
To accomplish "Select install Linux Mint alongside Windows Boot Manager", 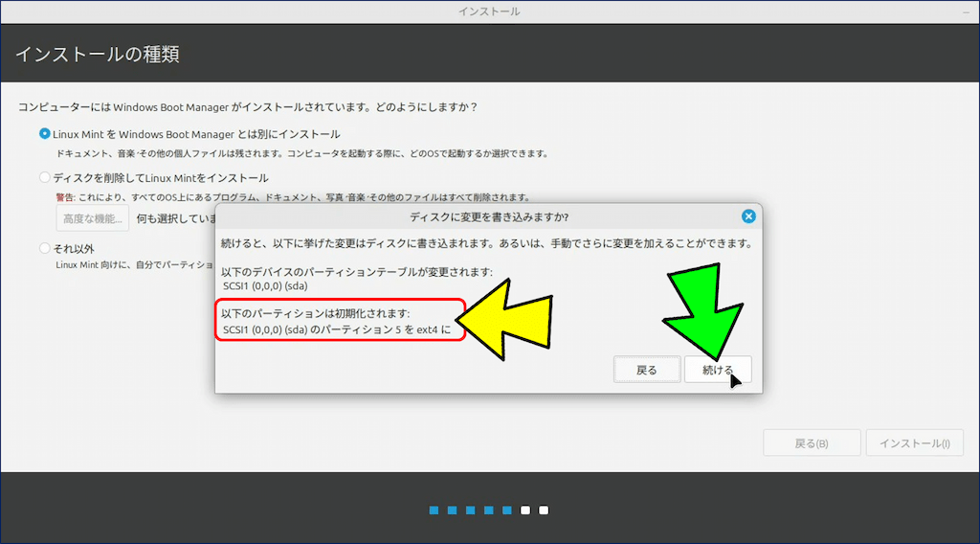I will click(45, 134).
